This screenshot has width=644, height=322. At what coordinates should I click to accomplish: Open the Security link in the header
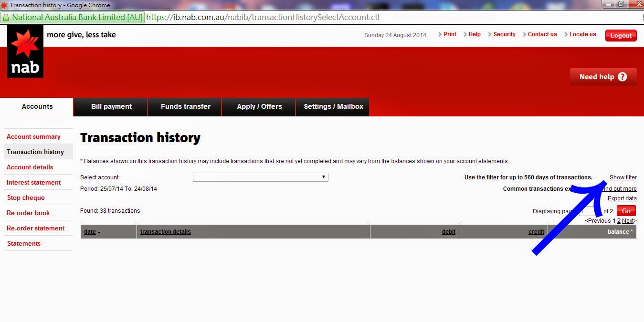tap(504, 34)
